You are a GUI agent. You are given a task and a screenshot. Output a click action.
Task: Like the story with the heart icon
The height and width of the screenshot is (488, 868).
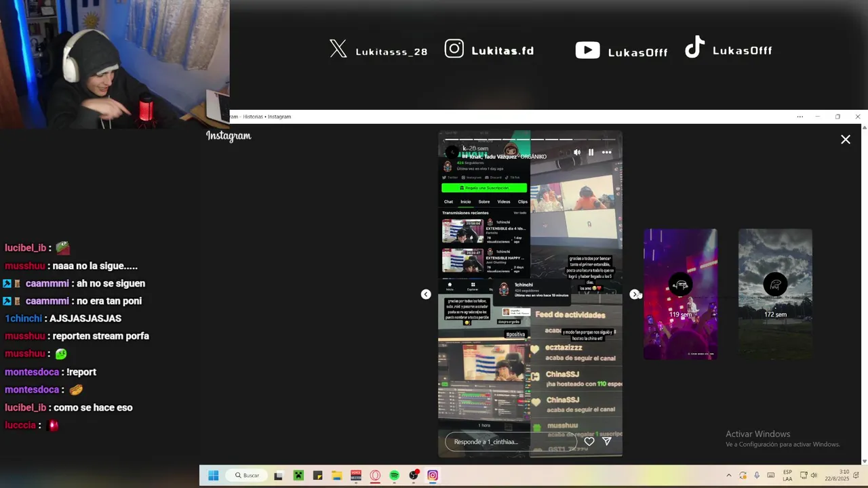tap(589, 441)
